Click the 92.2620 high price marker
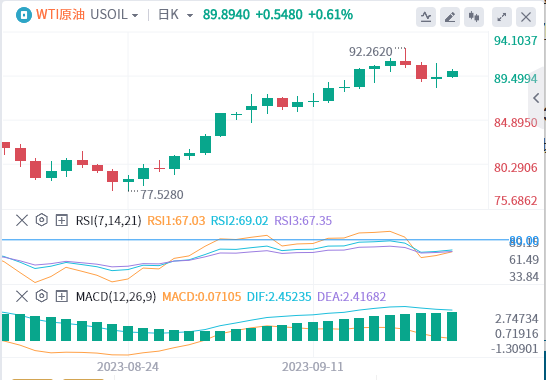This screenshot has height=380, width=546. point(370,52)
